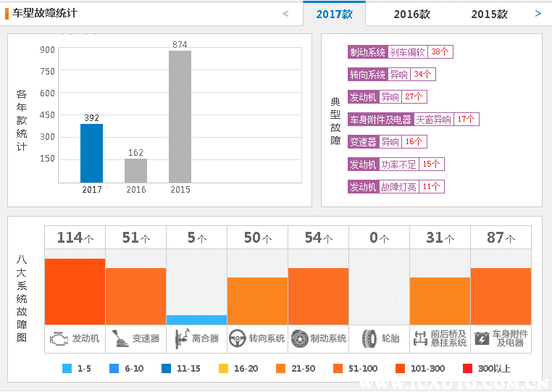Click the gearbox (变速器) shifter icon
This screenshot has height=392, width=552.
(120, 338)
